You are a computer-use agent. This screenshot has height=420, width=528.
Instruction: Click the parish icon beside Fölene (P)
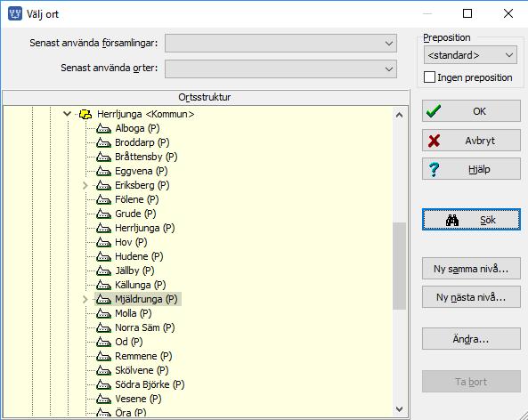(103, 199)
